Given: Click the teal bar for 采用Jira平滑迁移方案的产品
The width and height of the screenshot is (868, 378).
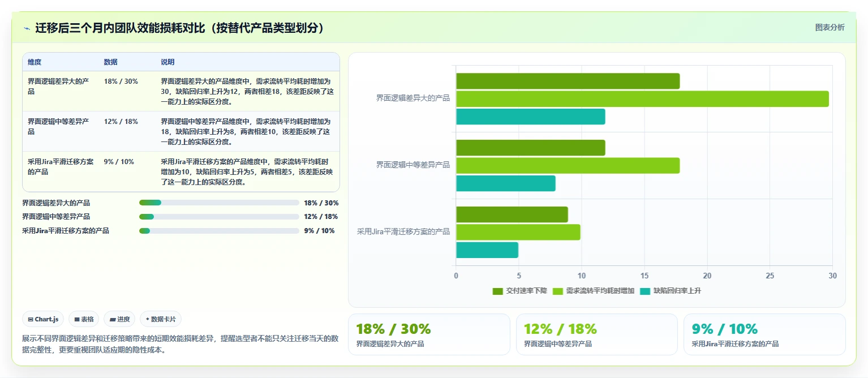Looking at the screenshot, I should (x=487, y=250).
